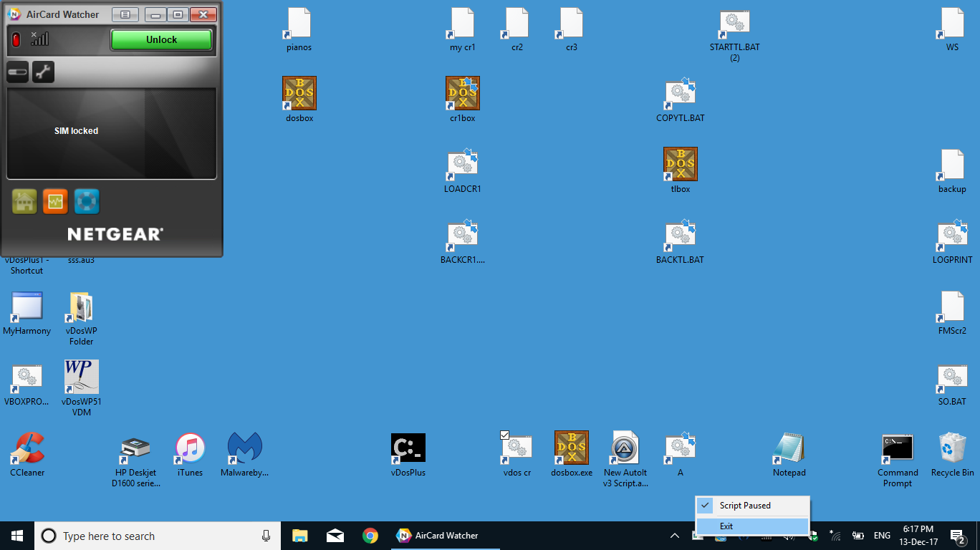Open the Windows Start menu

pyautogui.click(x=17, y=536)
